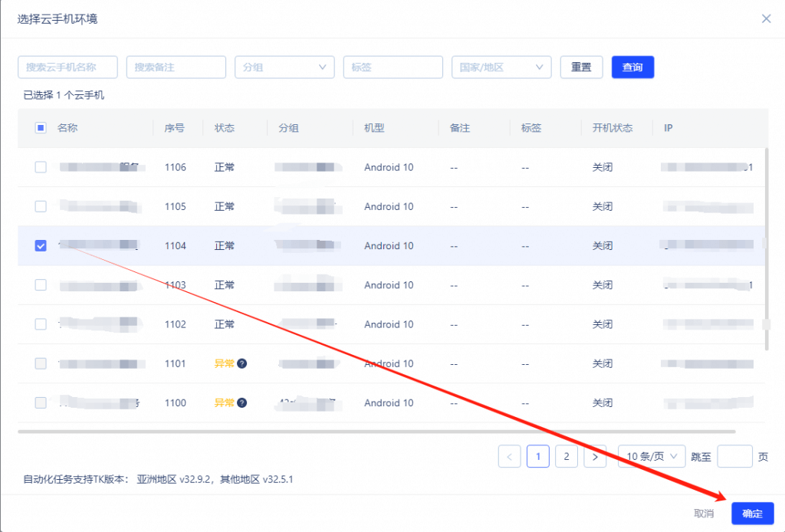Click help icon beside 异常 in row 1100
Viewport: 785px width, 532px height.
click(x=241, y=402)
